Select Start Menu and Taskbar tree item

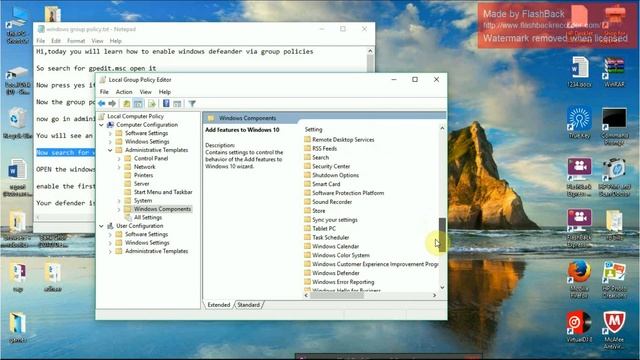(163, 192)
